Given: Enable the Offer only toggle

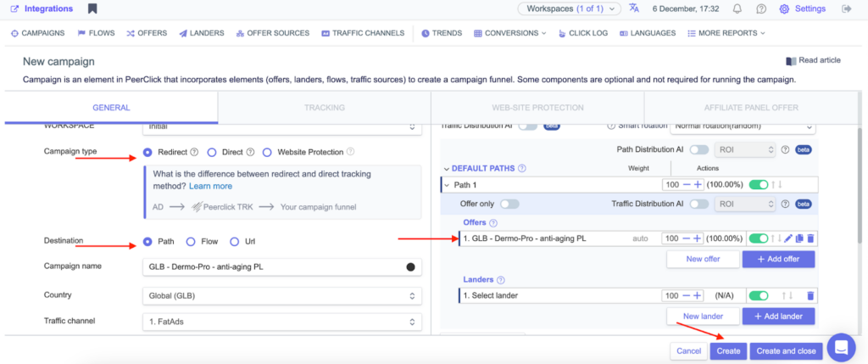Looking at the screenshot, I should (x=509, y=204).
